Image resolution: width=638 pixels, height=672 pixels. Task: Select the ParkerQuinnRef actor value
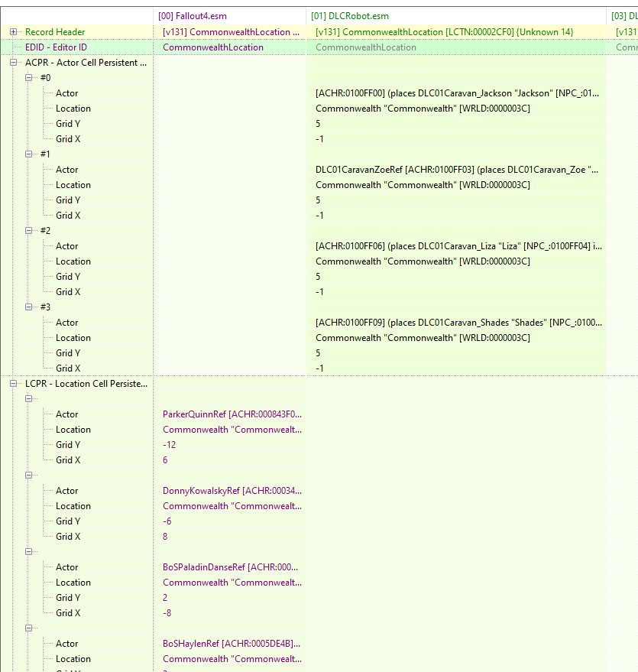pyautogui.click(x=232, y=414)
